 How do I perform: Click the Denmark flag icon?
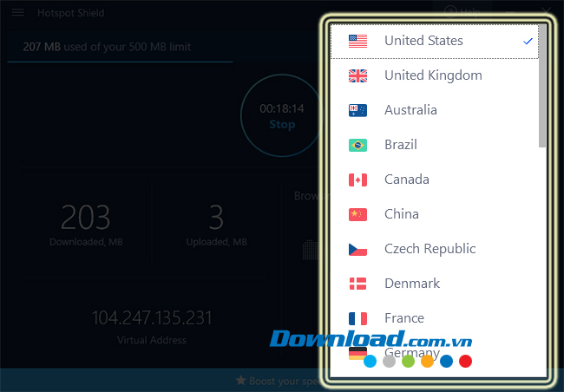coord(357,284)
